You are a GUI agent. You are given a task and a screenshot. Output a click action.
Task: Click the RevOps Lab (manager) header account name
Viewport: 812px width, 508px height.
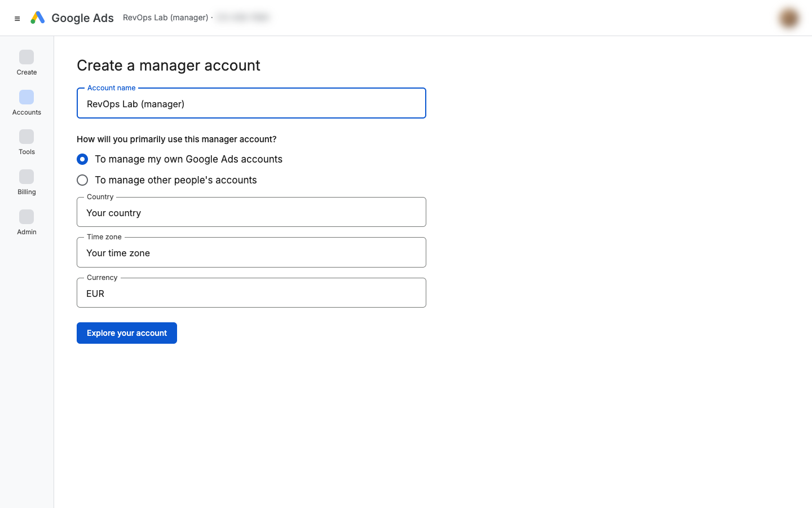pos(166,17)
